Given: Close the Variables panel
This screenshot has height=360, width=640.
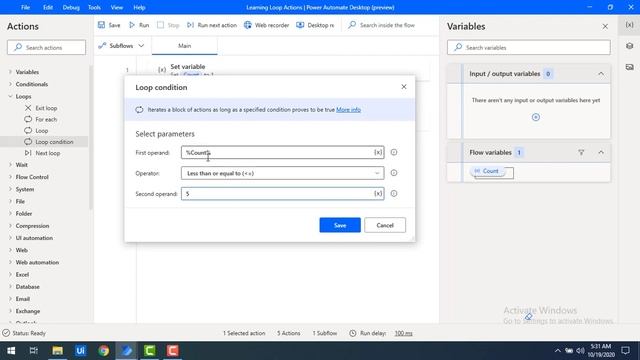Looking at the screenshot, I should pos(605,27).
